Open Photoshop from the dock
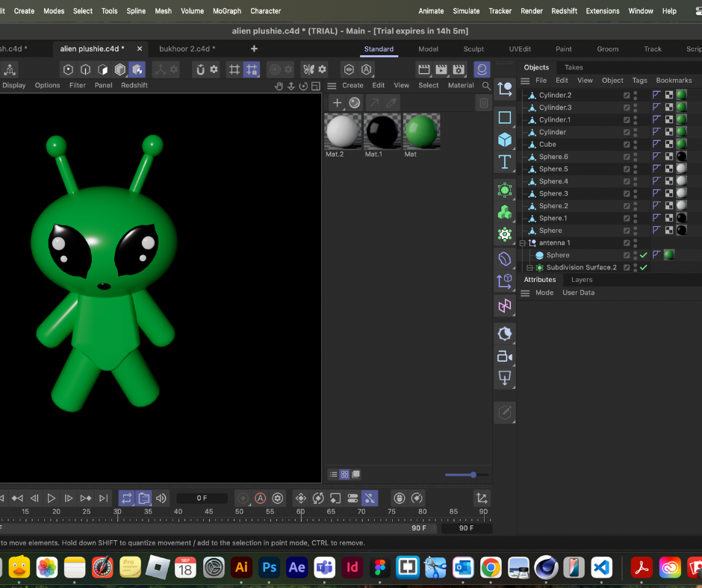The width and height of the screenshot is (702, 588). coord(269,567)
